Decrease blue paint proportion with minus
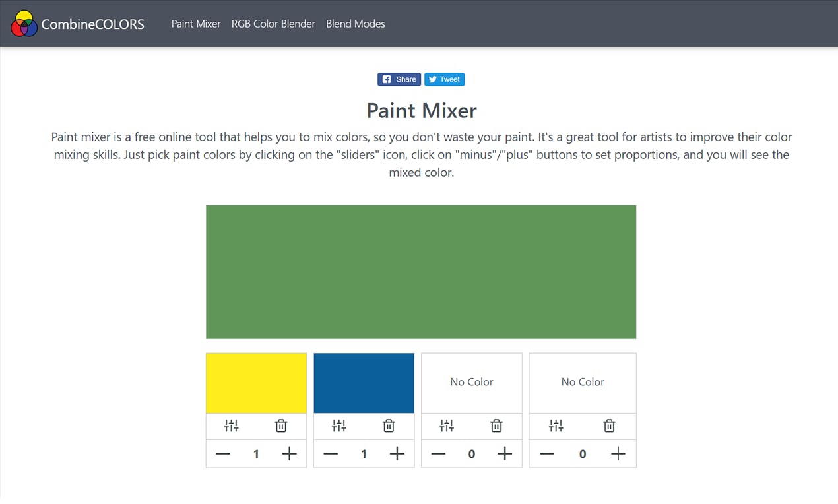The height and width of the screenshot is (504, 838). 331,454
